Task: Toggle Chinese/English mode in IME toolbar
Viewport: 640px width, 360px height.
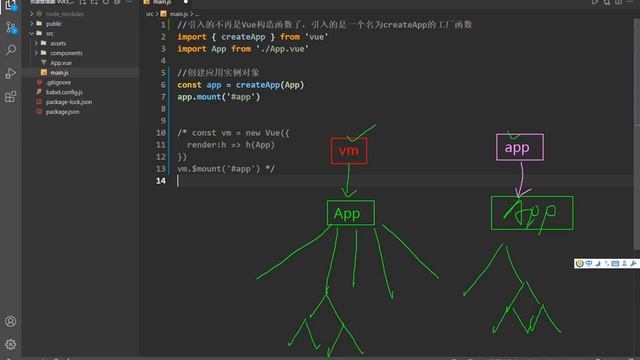Action: (589, 264)
